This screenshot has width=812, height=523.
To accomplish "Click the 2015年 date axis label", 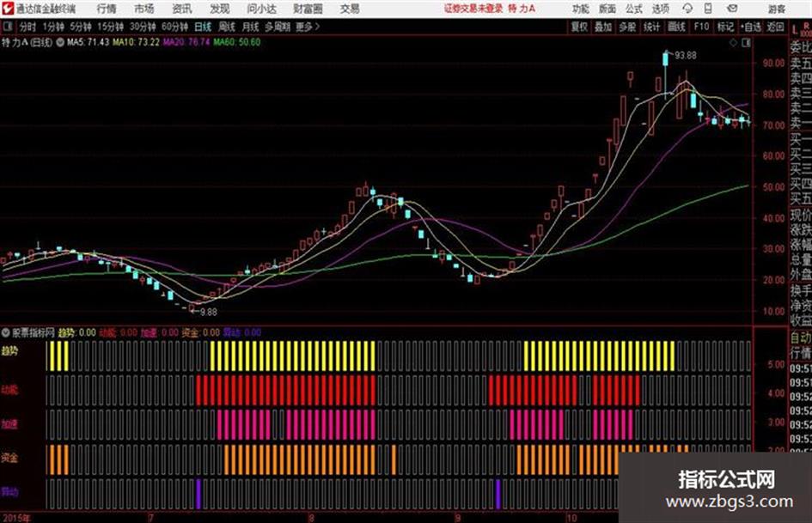I will coord(15,518).
